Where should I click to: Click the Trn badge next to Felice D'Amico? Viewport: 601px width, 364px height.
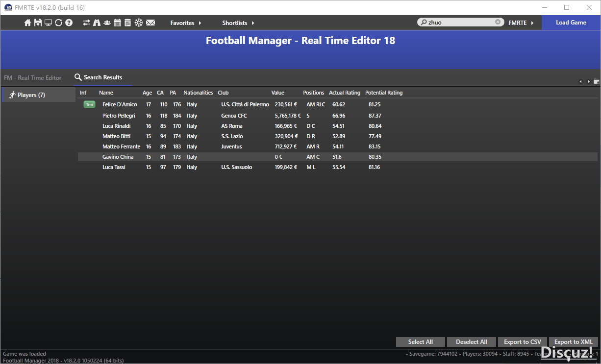pyautogui.click(x=89, y=104)
